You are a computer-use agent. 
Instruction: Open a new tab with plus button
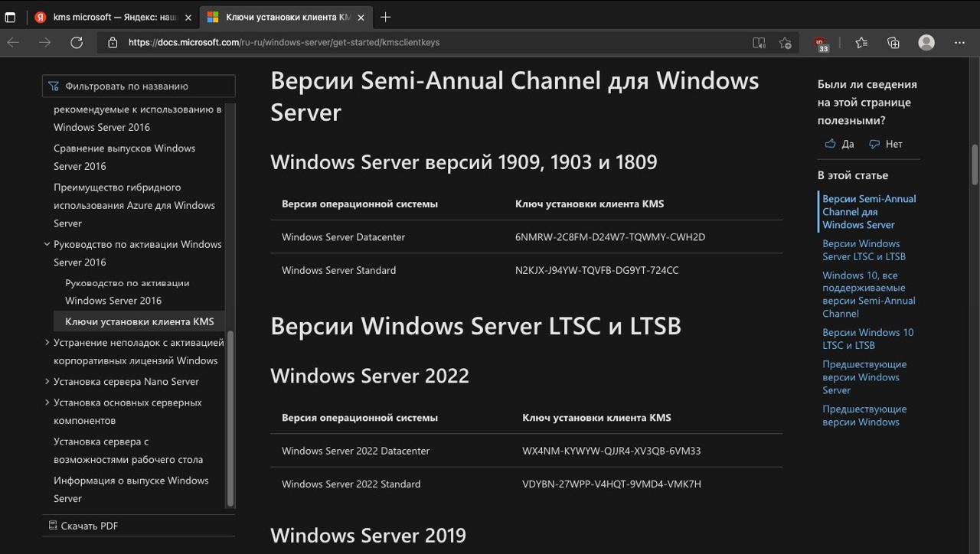tap(385, 17)
